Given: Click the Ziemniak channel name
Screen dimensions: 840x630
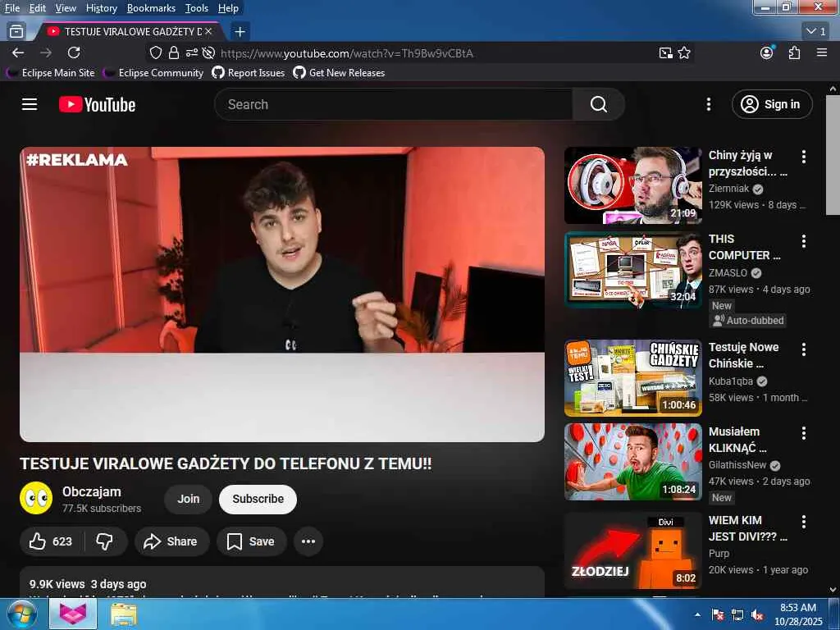Looking at the screenshot, I should point(728,189).
